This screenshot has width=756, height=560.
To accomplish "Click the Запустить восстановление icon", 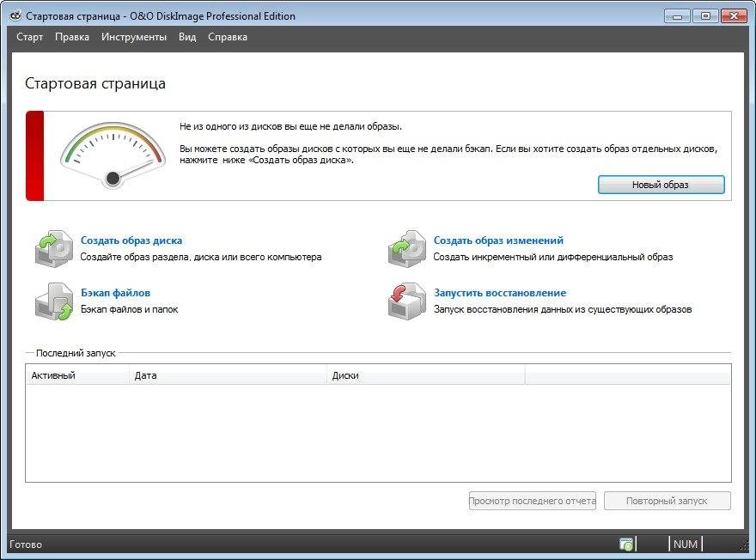I will click(x=407, y=301).
